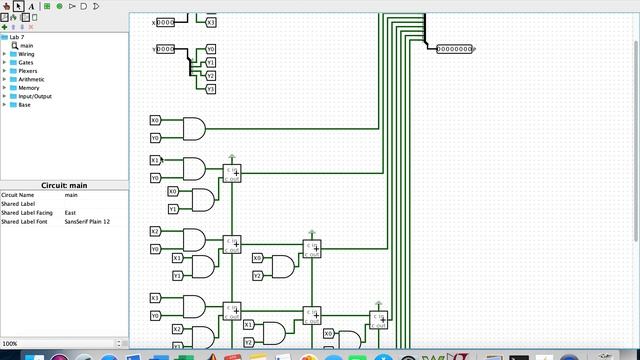Click the canvas vertical scrollbar
640x360 pixels.
pos(636,141)
